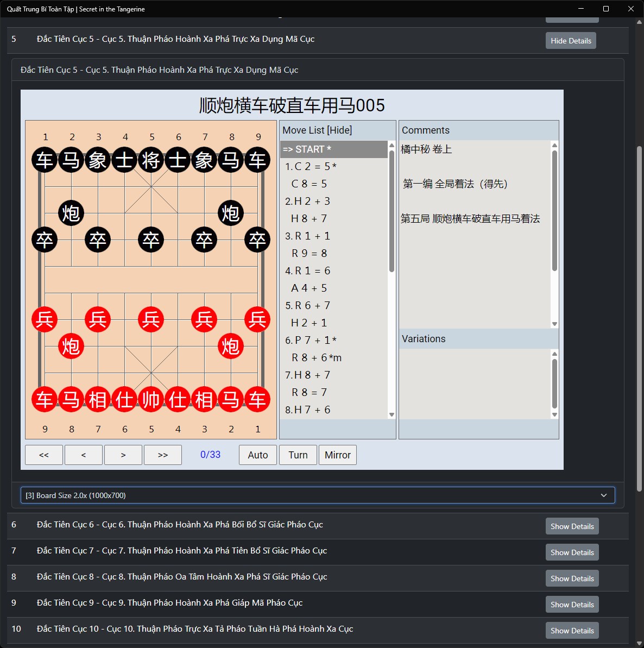
Task: Select black reply A 4 + 5
Action: [334, 288]
